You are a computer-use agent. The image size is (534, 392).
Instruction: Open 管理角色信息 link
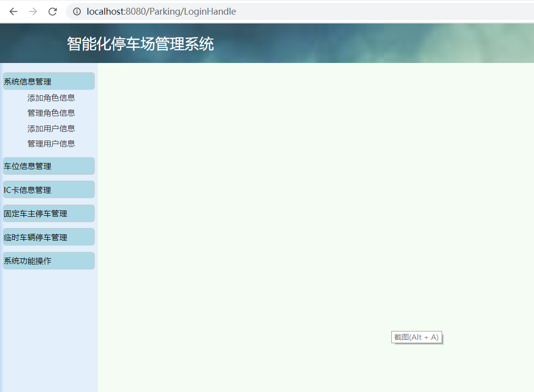coord(51,113)
